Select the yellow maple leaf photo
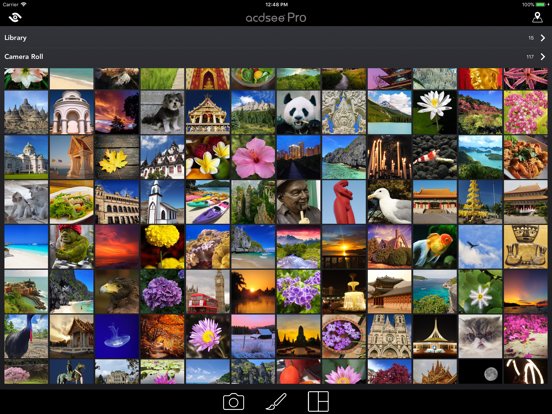The image size is (552, 414). point(117,157)
